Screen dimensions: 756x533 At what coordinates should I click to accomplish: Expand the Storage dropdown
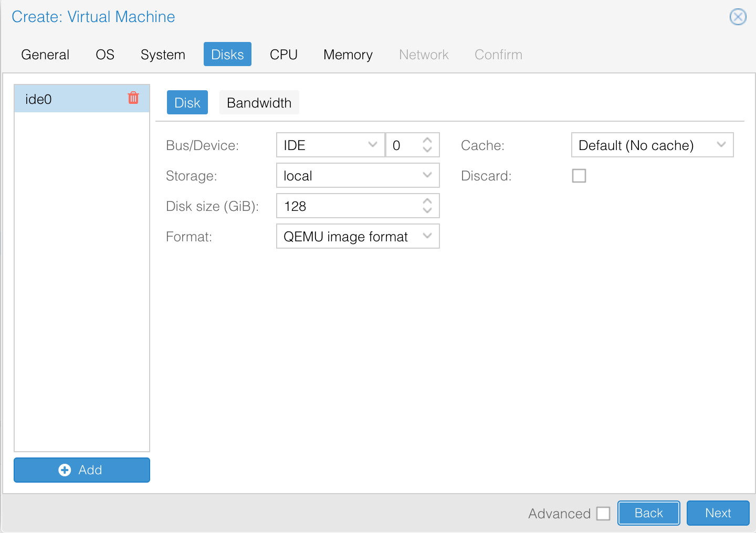click(x=427, y=175)
